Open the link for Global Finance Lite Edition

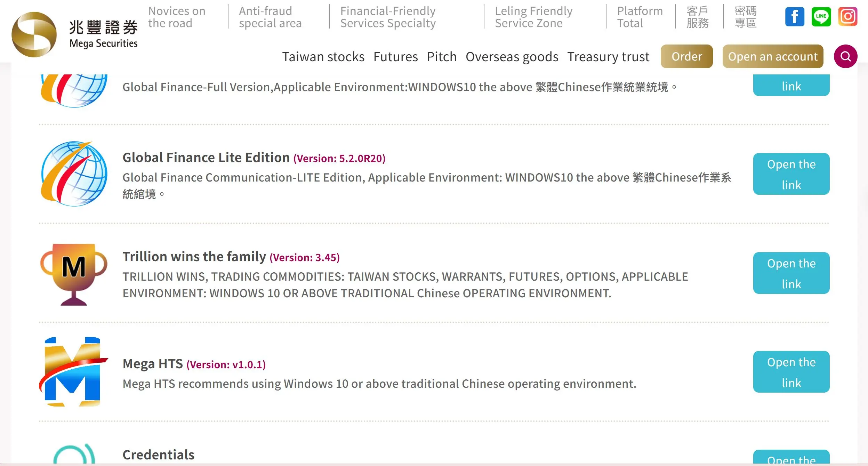(791, 174)
